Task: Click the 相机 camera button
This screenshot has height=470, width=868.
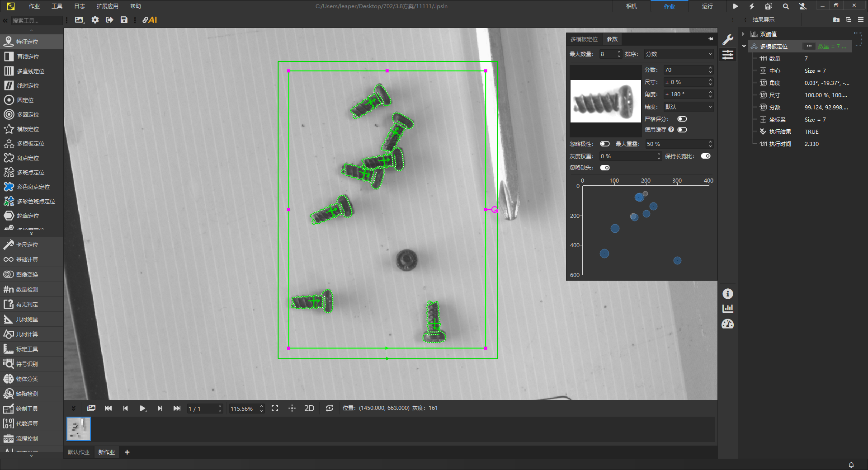Action: click(632, 6)
